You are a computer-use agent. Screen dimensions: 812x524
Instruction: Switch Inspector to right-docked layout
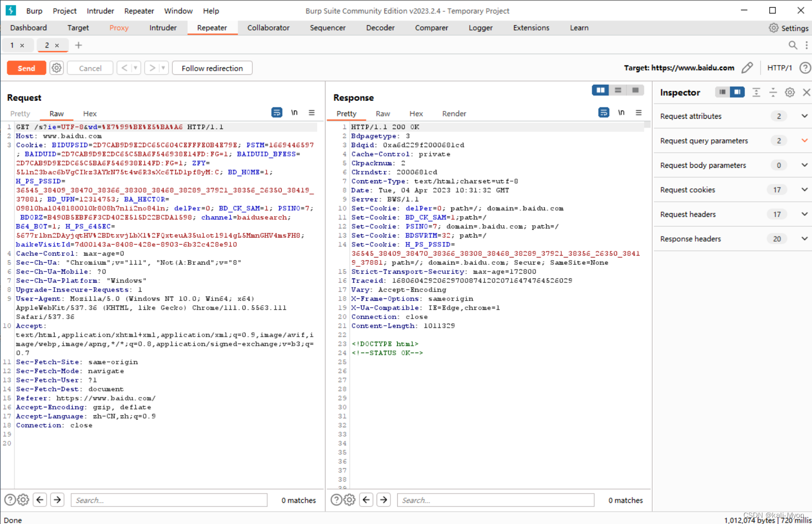[737, 92]
